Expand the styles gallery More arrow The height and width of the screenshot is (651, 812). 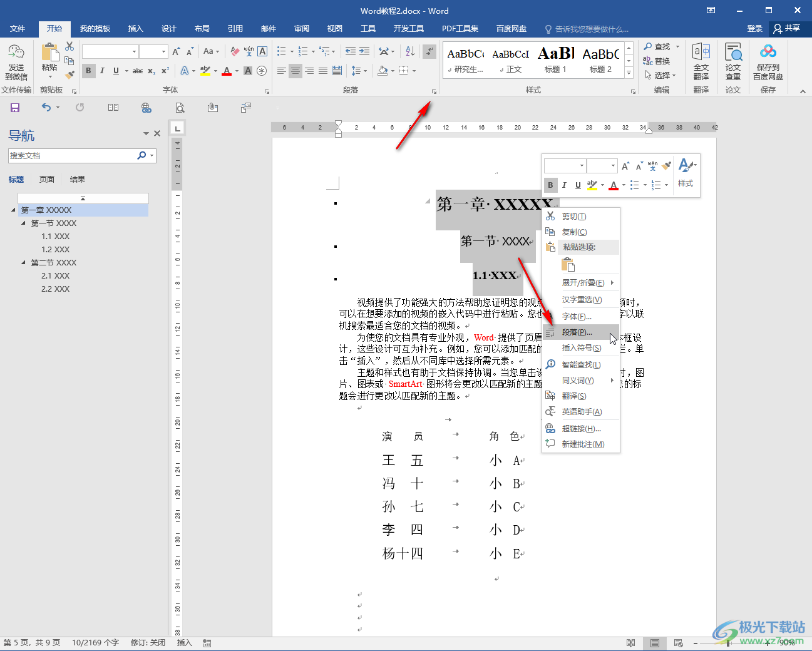pyautogui.click(x=629, y=73)
